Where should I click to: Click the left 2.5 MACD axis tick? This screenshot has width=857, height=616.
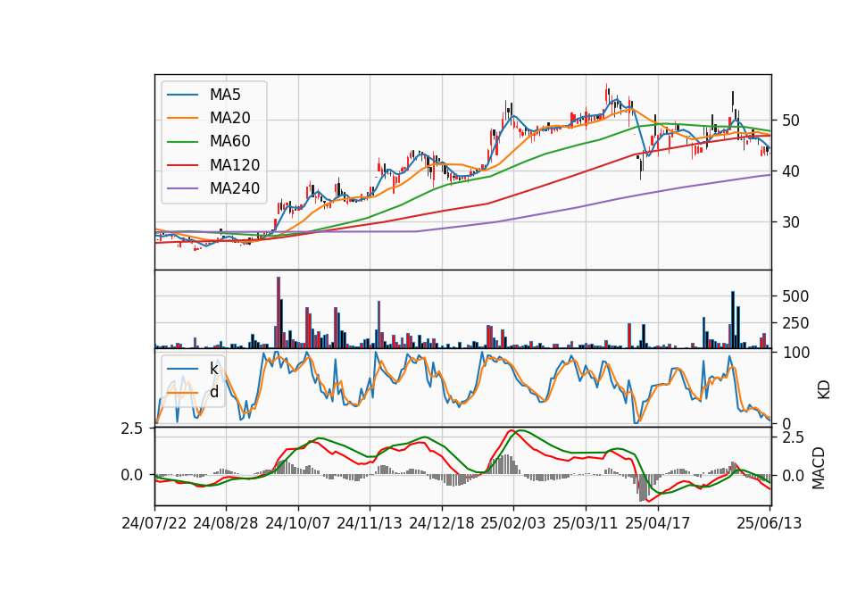(131, 429)
